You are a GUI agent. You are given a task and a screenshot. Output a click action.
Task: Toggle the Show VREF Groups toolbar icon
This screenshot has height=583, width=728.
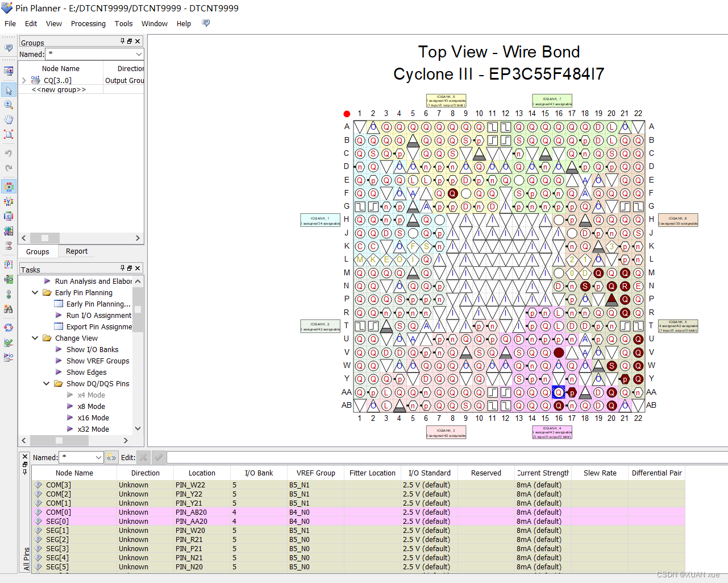pos(9,201)
